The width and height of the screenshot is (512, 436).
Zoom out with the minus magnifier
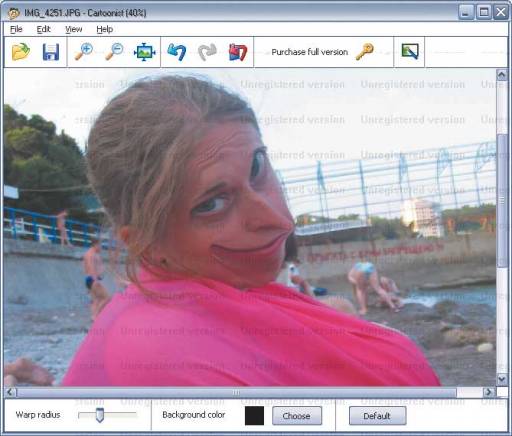coord(114,52)
